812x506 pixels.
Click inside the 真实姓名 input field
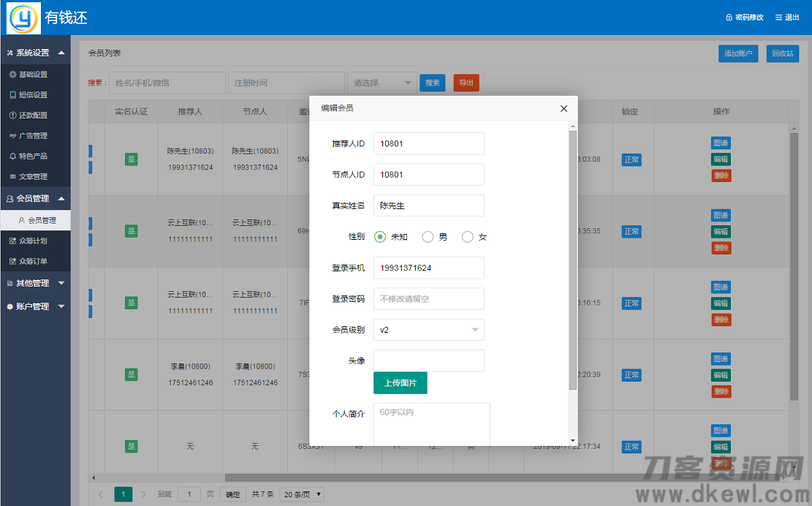point(428,205)
